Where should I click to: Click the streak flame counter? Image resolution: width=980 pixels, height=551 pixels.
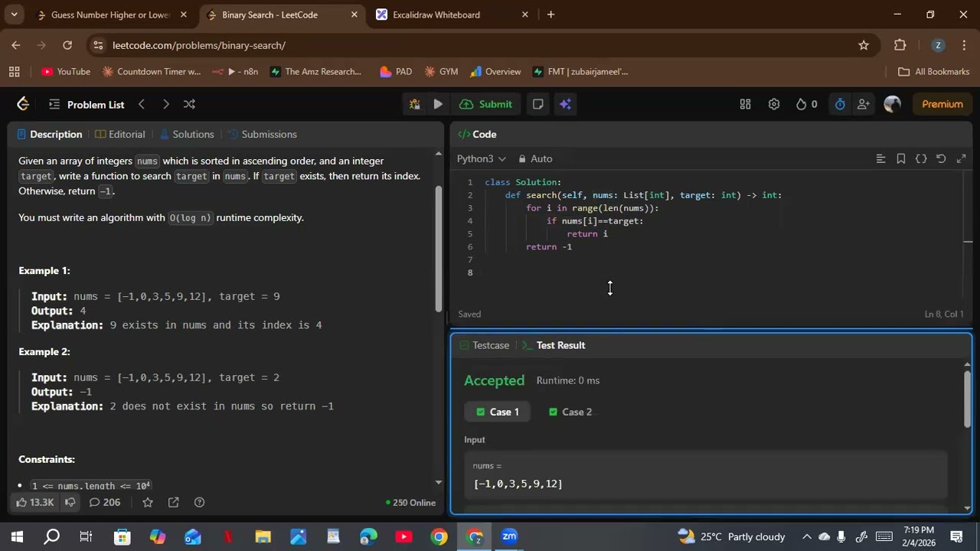806,104
